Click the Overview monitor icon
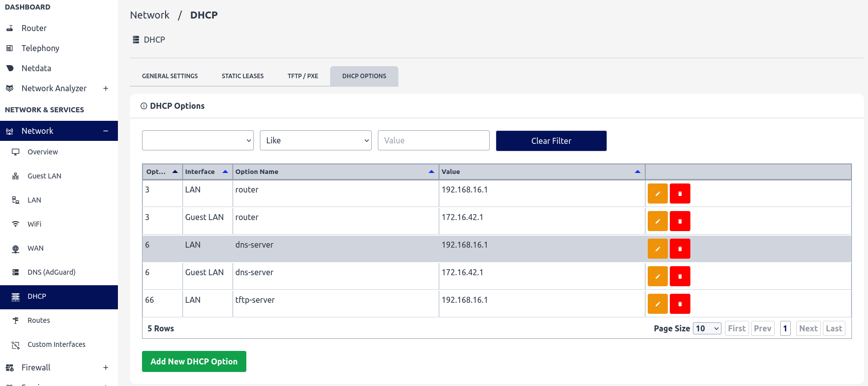Screen dimensions: 868x386 point(16,152)
